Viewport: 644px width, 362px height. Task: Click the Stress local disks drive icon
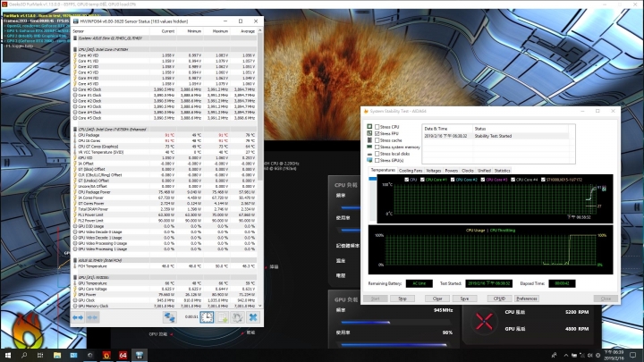(x=369, y=154)
